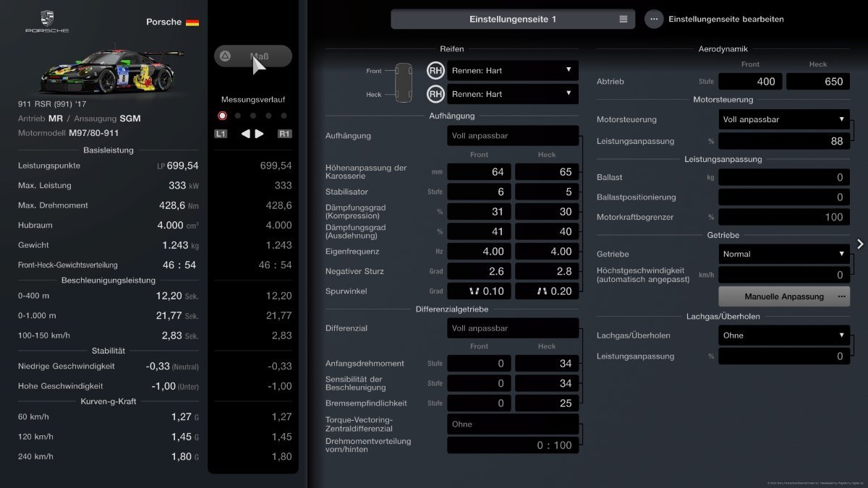Open Lachgas/Überholen dropdown set to Ohne
868x488 pixels.
(784, 335)
